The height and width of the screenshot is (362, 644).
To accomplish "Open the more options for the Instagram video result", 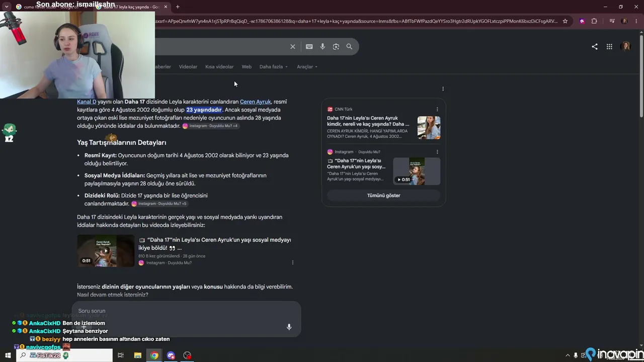I will (292, 262).
